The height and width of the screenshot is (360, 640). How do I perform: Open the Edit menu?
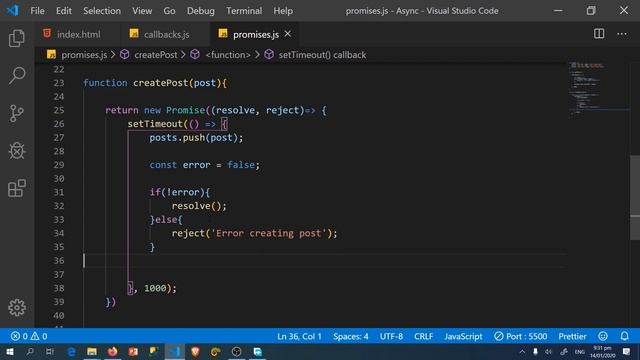coord(63,11)
